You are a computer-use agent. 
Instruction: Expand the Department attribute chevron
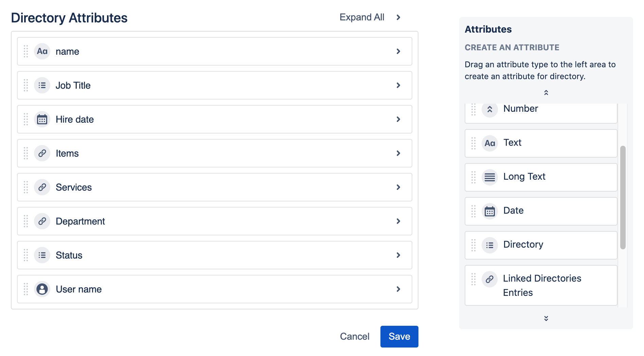(x=398, y=221)
